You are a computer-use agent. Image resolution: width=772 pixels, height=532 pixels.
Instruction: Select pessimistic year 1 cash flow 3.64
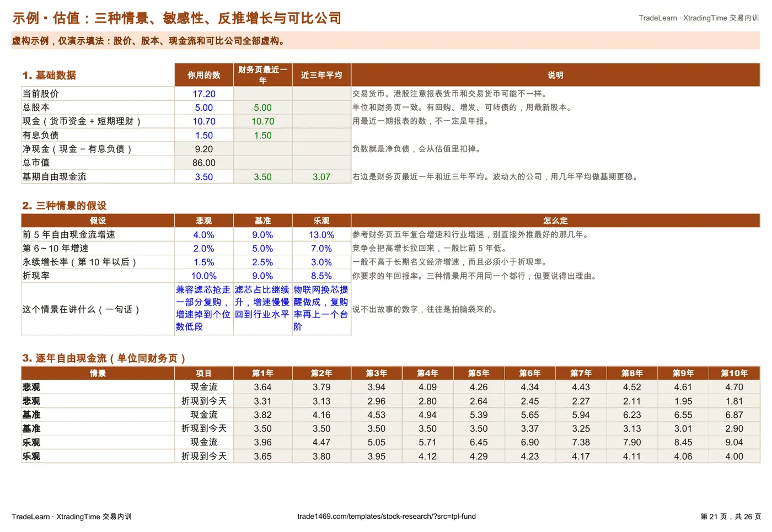(263, 388)
